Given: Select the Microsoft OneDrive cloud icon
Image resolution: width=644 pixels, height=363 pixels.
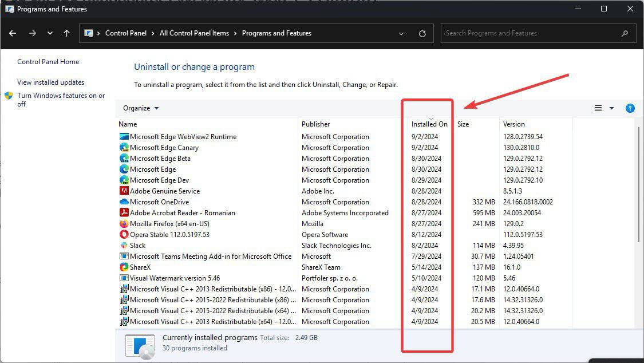Looking at the screenshot, I should pos(124,202).
